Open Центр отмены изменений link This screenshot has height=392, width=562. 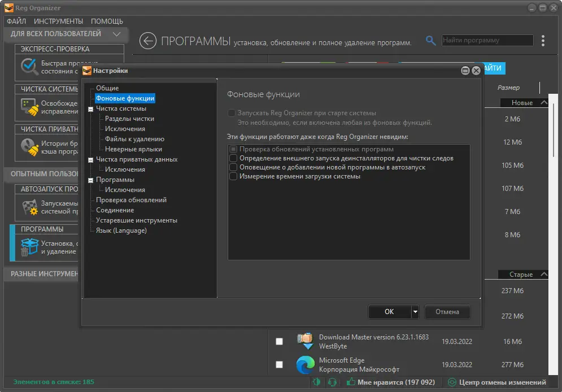point(502,382)
